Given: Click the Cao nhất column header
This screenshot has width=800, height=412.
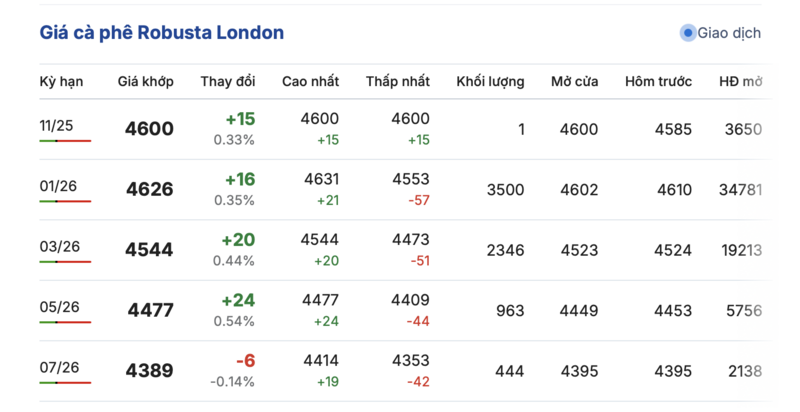Looking at the screenshot, I should 310,81.
